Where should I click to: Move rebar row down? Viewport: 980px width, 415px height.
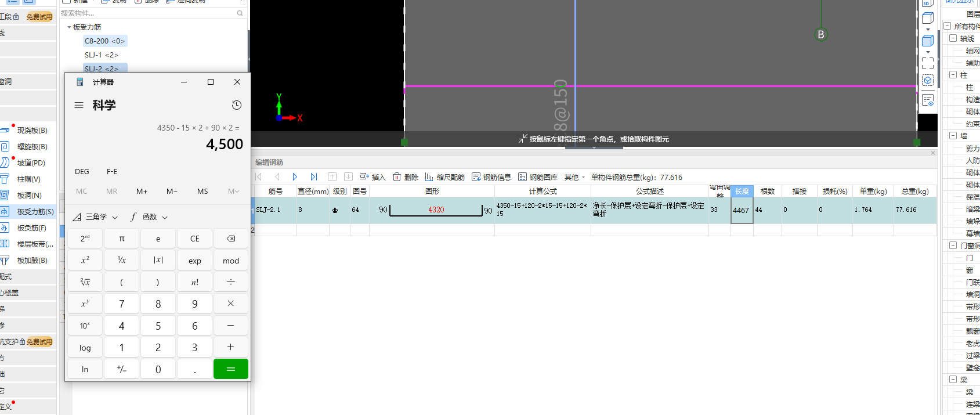pos(348,177)
